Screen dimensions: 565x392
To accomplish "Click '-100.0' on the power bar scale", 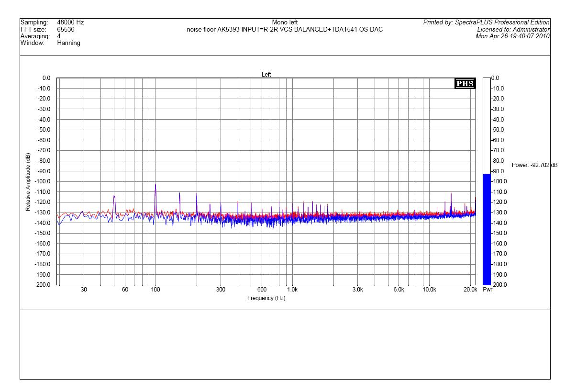I will (499, 181).
